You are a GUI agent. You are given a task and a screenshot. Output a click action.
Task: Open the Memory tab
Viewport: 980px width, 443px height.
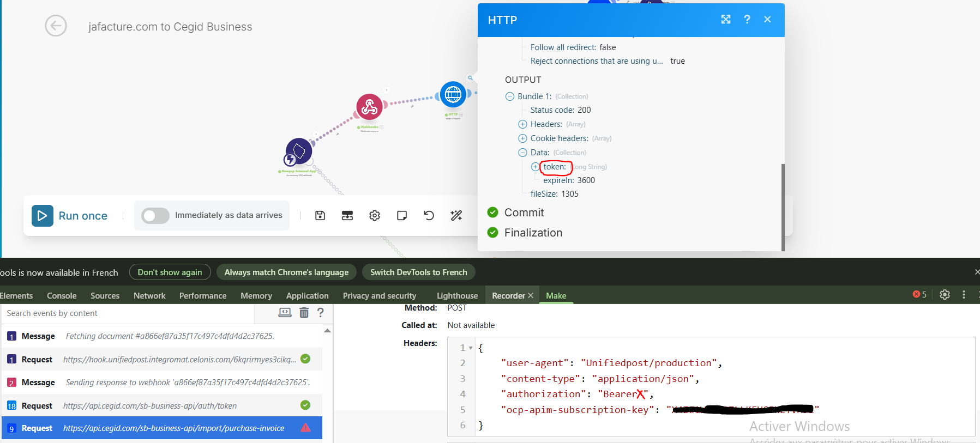click(256, 296)
